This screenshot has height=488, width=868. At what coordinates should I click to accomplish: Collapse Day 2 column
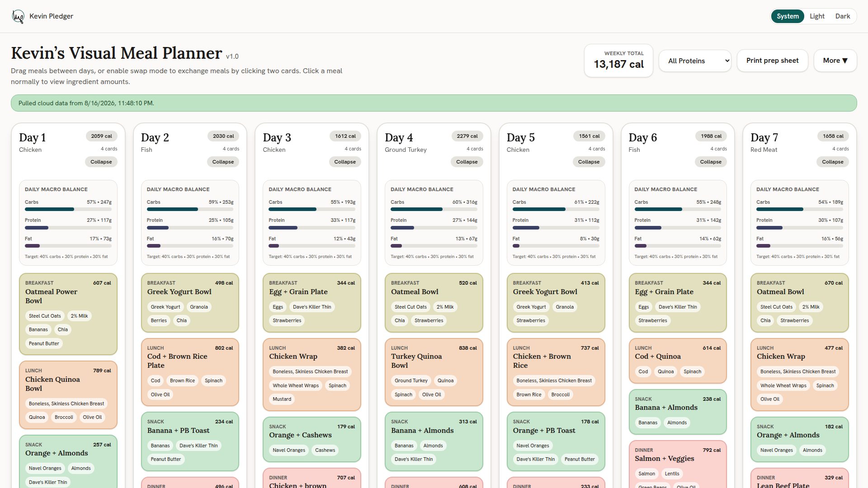point(223,162)
